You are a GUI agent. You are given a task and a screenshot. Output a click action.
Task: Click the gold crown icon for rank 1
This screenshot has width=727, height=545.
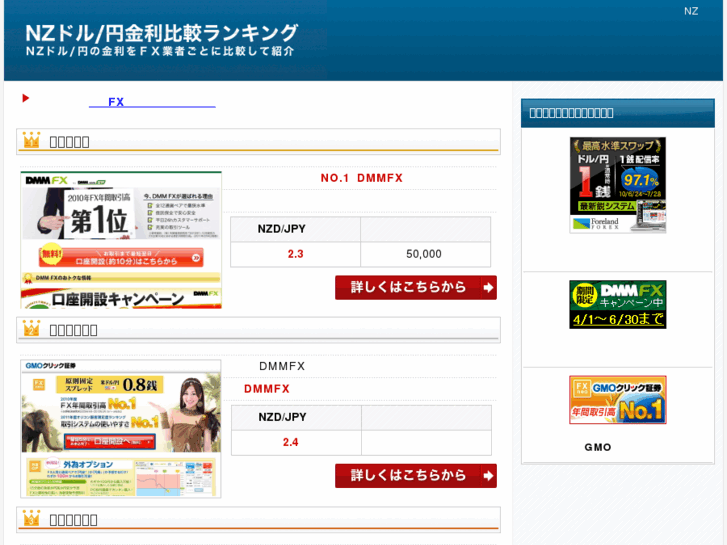[x=32, y=140]
